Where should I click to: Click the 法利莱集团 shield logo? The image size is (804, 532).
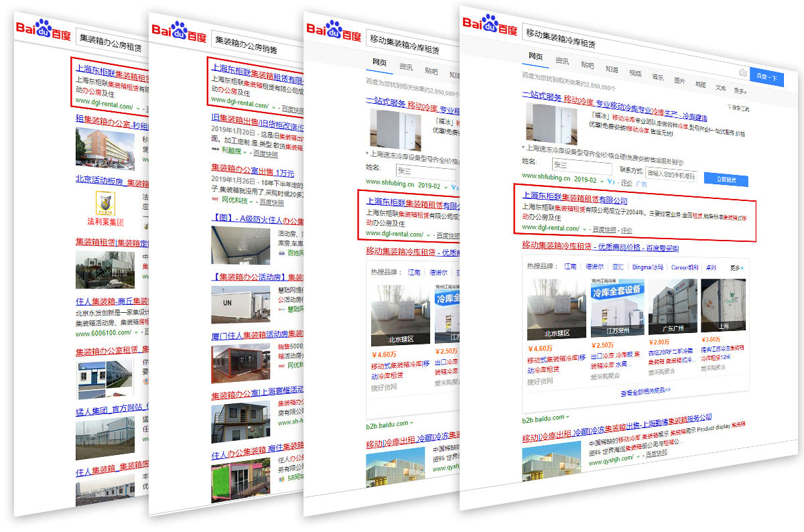pyautogui.click(x=105, y=202)
